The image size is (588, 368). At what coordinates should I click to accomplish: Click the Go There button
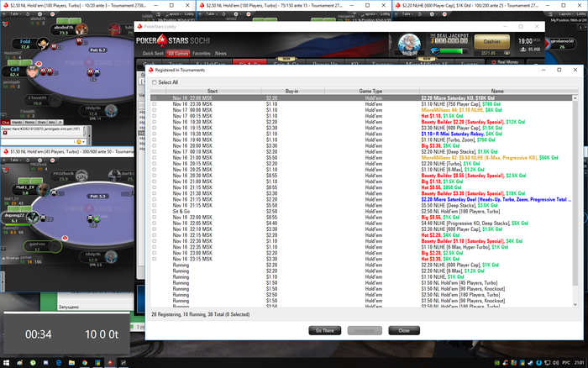(325, 330)
